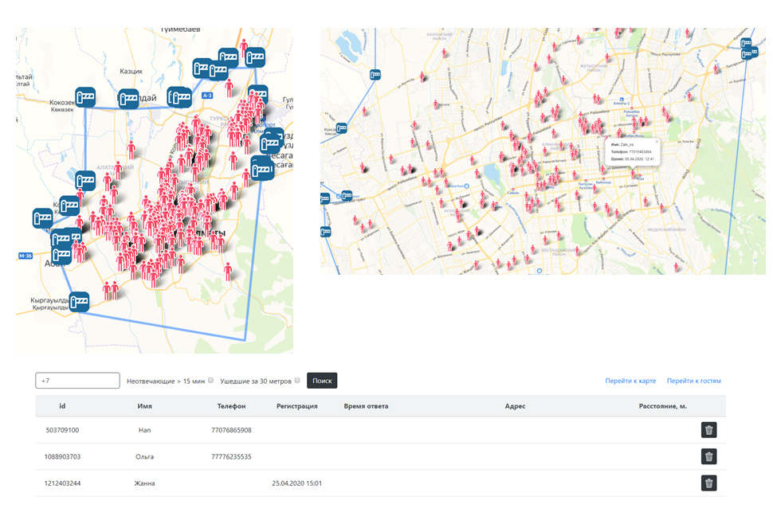
Task: Open the Перейти к гостям link
Action: pyautogui.click(x=693, y=381)
